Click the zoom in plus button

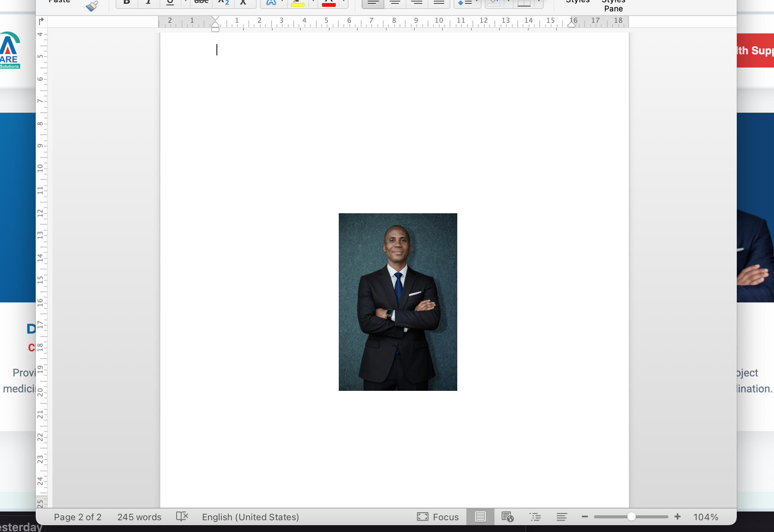678,517
